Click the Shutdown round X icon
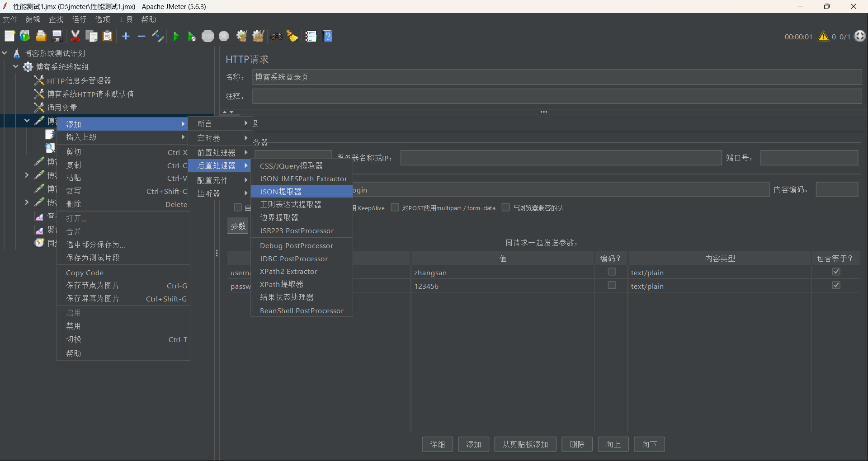Image resolution: width=868 pixels, height=461 pixels. (x=224, y=36)
